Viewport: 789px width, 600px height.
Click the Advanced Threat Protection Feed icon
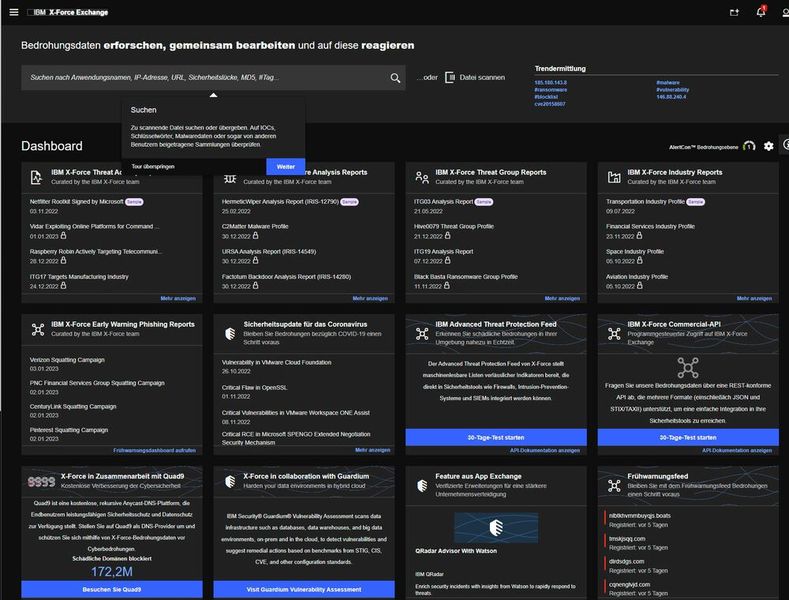coord(422,333)
